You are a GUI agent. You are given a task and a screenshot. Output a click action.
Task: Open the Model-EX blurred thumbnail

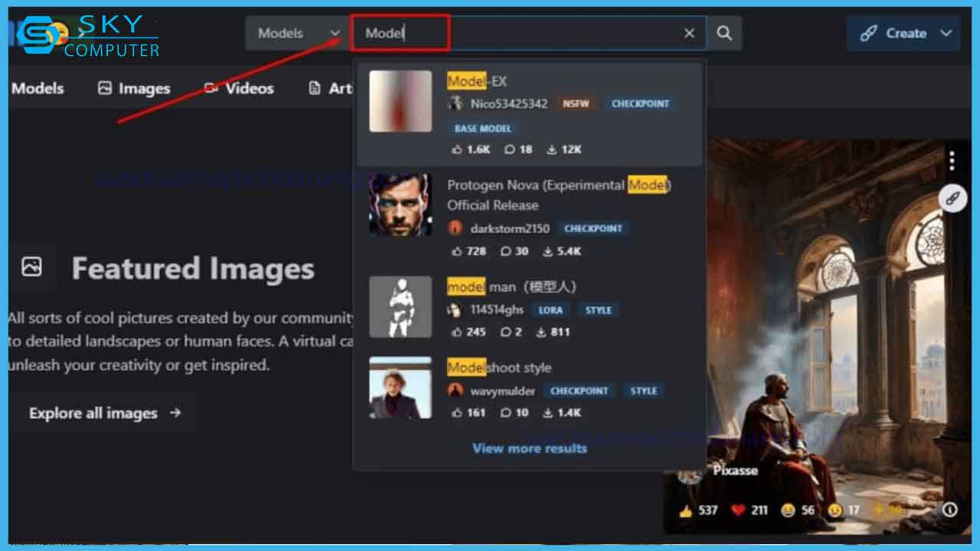(x=400, y=101)
